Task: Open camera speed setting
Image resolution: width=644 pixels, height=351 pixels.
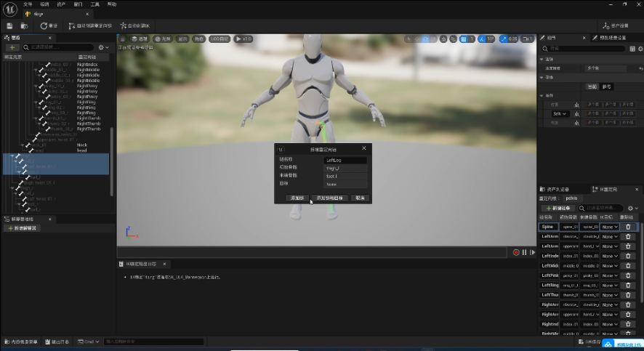Action: tap(527, 39)
